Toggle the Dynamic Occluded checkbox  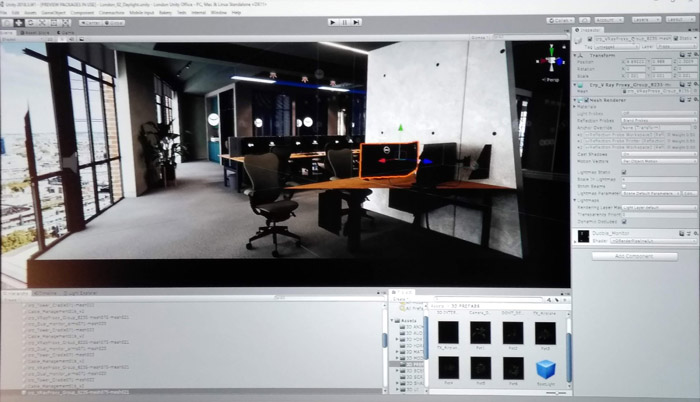625,221
